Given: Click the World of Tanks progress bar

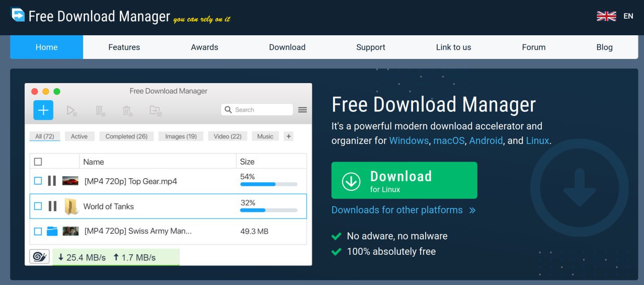Looking at the screenshot, I should click(269, 210).
